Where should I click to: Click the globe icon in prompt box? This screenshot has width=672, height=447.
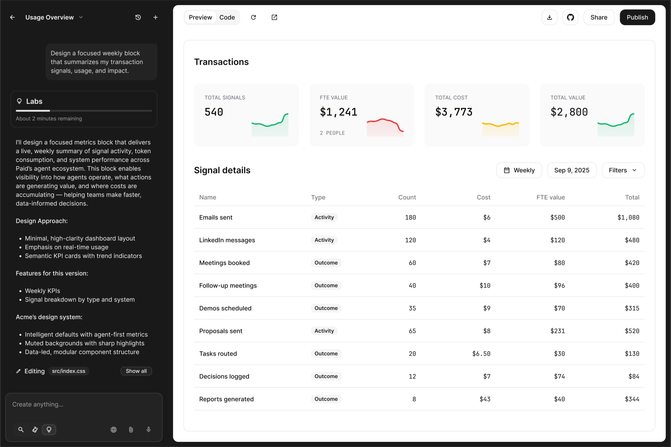[x=114, y=429]
